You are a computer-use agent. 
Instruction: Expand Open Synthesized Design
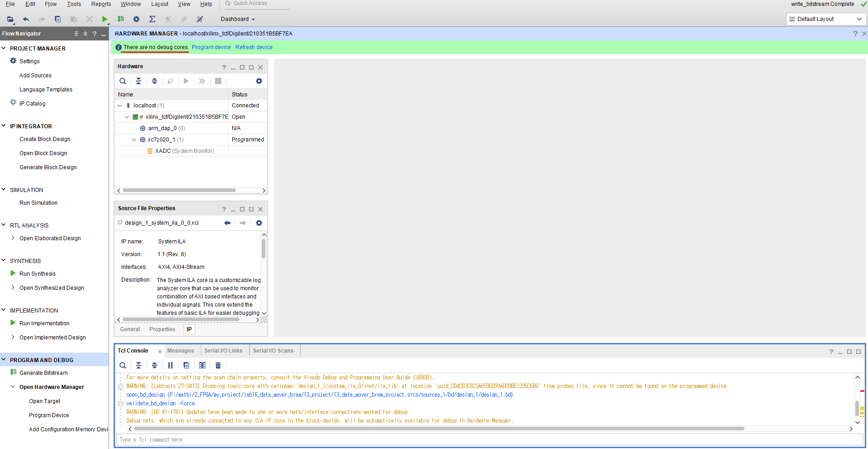(13, 288)
